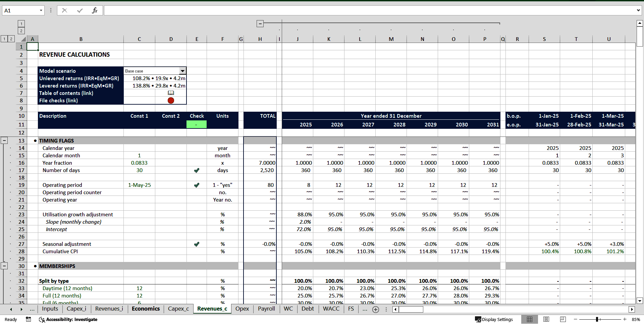The image size is (644, 324).
Task: Click the check mark beside Operating period
Action: point(197,185)
